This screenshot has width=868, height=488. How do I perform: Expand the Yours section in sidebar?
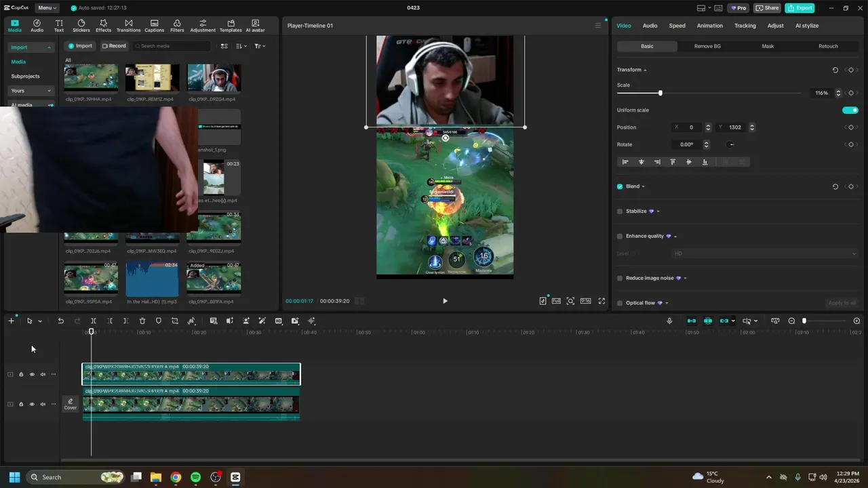(x=49, y=91)
